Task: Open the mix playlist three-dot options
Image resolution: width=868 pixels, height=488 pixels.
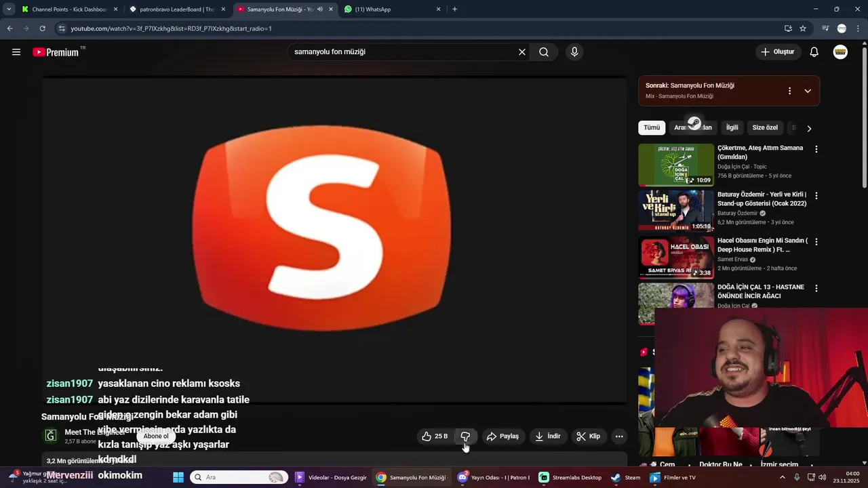Action: (x=789, y=91)
